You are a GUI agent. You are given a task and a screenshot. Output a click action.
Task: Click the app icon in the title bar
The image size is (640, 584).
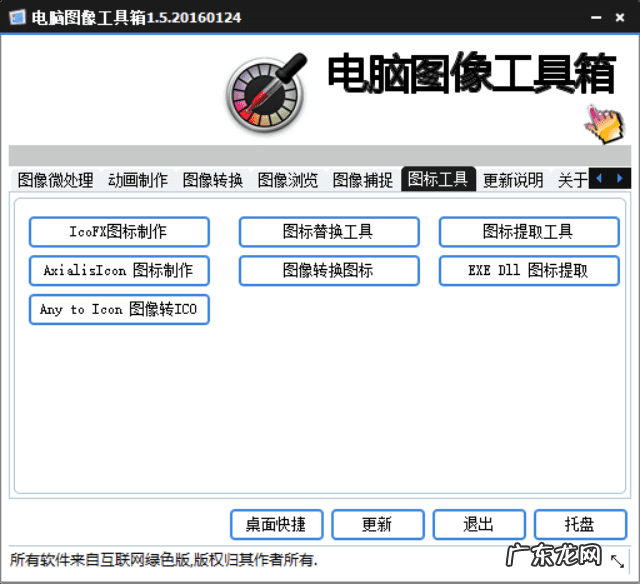click(x=17, y=18)
